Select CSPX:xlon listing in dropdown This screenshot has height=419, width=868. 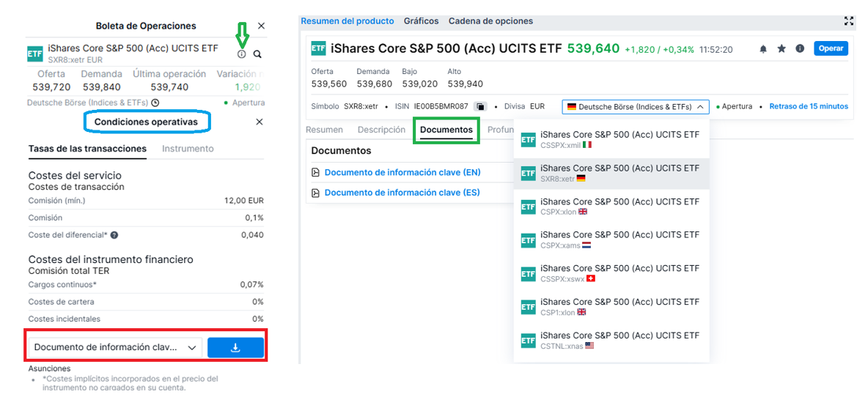[x=611, y=207]
